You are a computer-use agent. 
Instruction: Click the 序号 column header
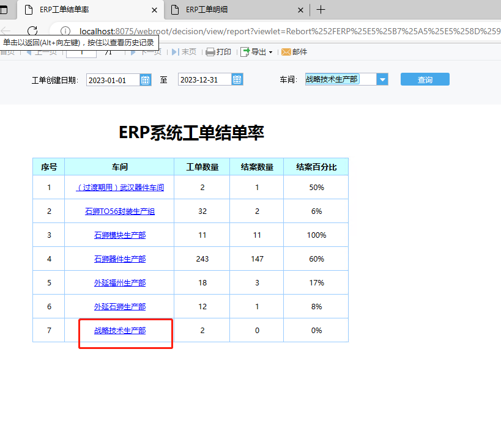tap(49, 167)
